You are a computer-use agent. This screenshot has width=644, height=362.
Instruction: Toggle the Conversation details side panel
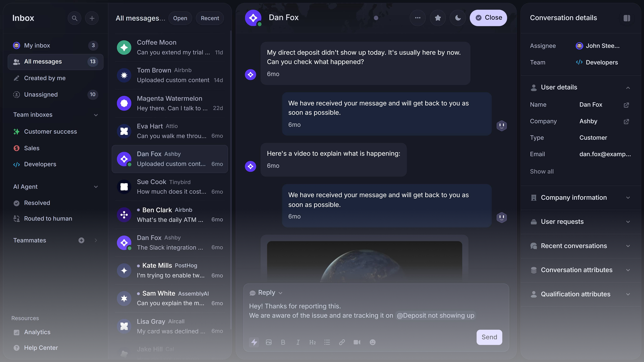click(627, 18)
